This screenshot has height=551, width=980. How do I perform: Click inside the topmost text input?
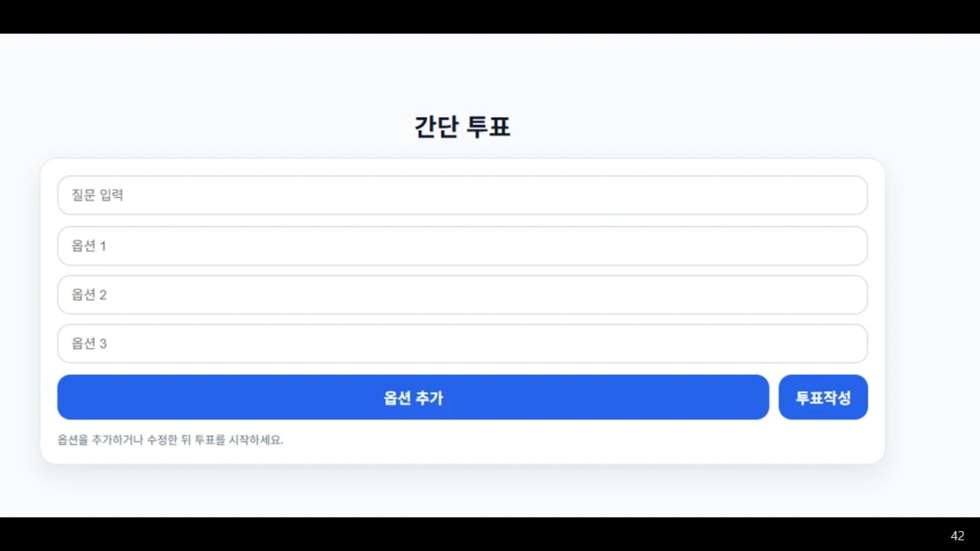[462, 195]
